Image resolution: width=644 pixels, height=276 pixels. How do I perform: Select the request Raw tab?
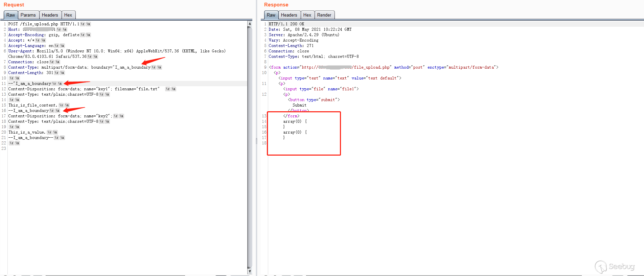tap(10, 15)
